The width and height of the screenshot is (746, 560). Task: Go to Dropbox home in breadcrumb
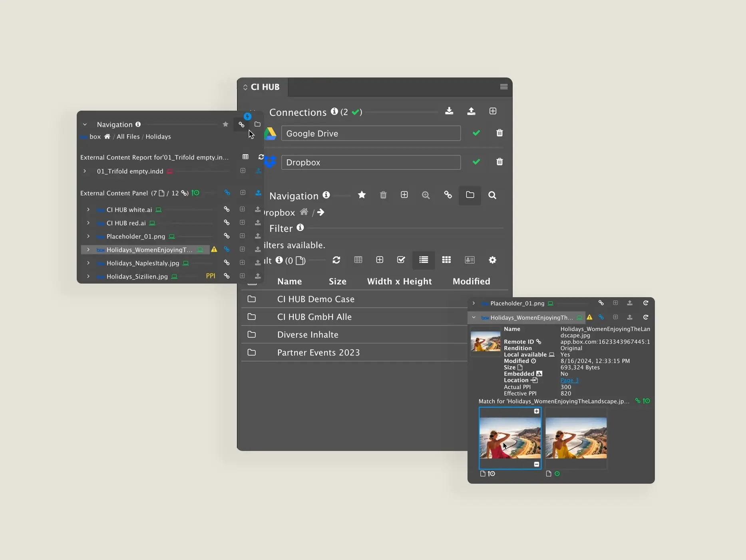tap(304, 212)
